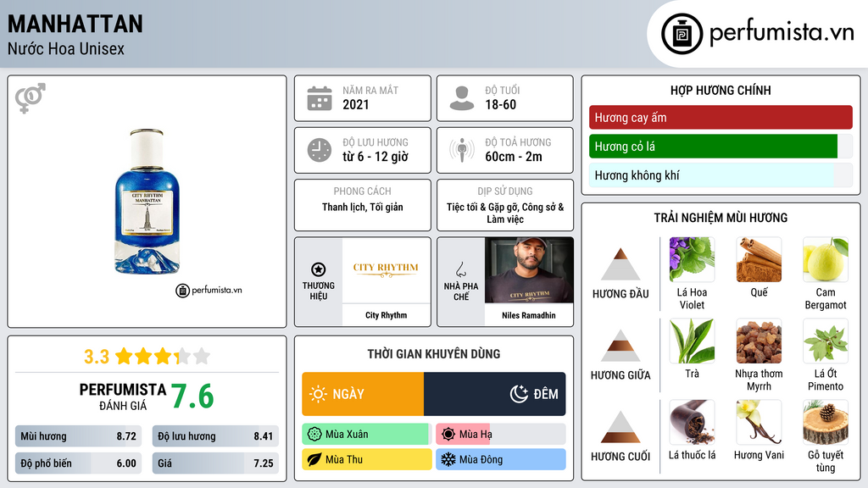This screenshot has height=488, width=868.
Task: Click the Thời gian khuyên dùng heading
Action: click(x=434, y=354)
